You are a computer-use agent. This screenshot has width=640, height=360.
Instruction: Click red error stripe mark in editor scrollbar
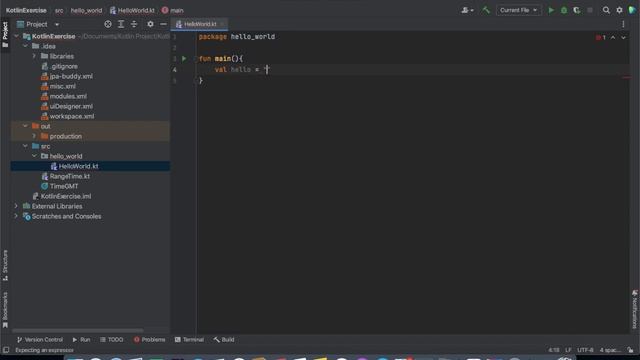point(627,77)
